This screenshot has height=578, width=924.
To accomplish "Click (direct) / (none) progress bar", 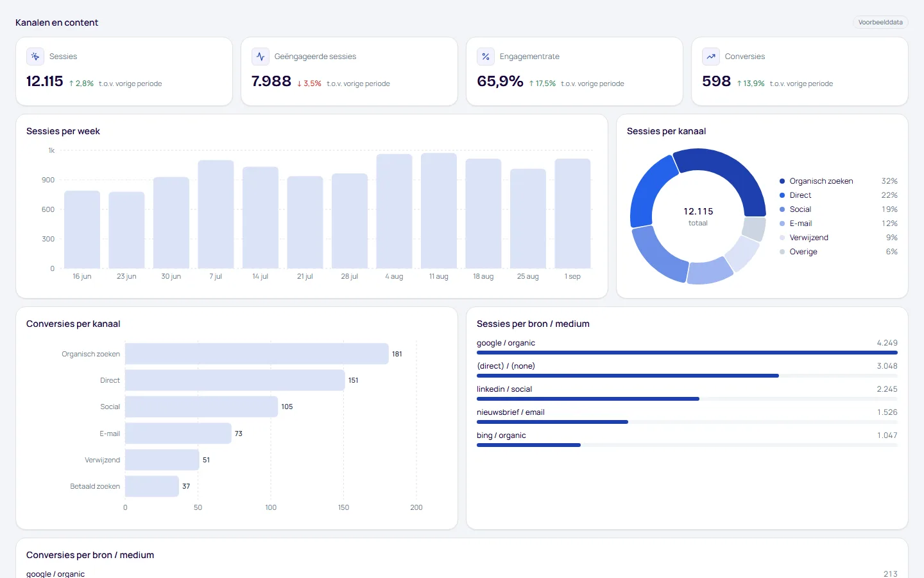I will 687,376.
